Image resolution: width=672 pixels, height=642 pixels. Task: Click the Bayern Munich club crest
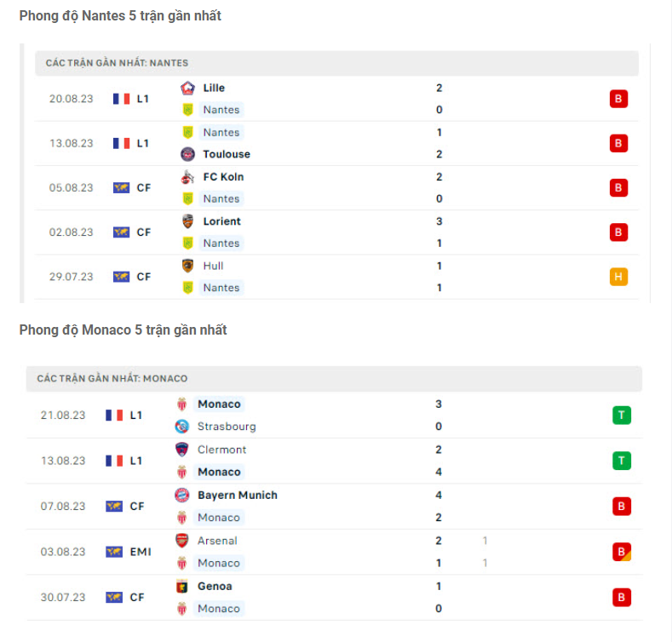(x=181, y=495)
